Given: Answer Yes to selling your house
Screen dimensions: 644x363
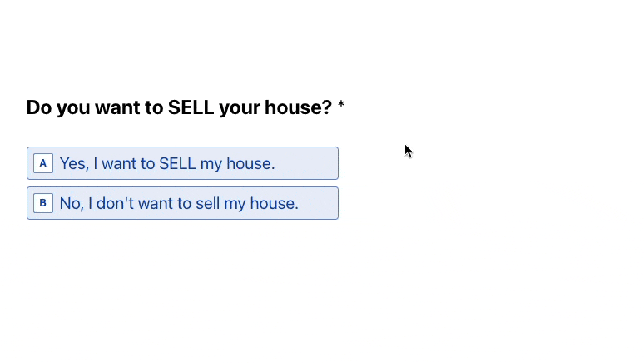Looking at the screenshot, I should point(182,163).
